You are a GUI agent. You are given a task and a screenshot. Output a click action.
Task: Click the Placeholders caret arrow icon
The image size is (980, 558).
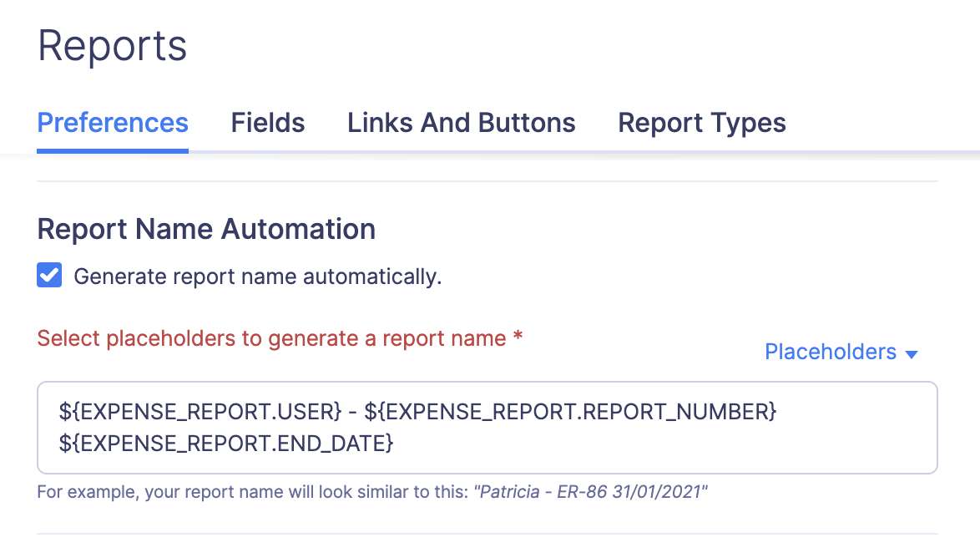(912, 354)
